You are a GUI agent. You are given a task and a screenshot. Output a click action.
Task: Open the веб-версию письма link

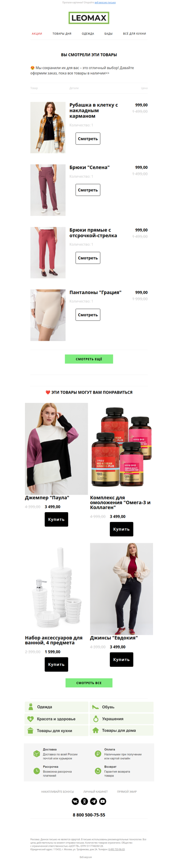pyautogui.click(x=105, y=3)
